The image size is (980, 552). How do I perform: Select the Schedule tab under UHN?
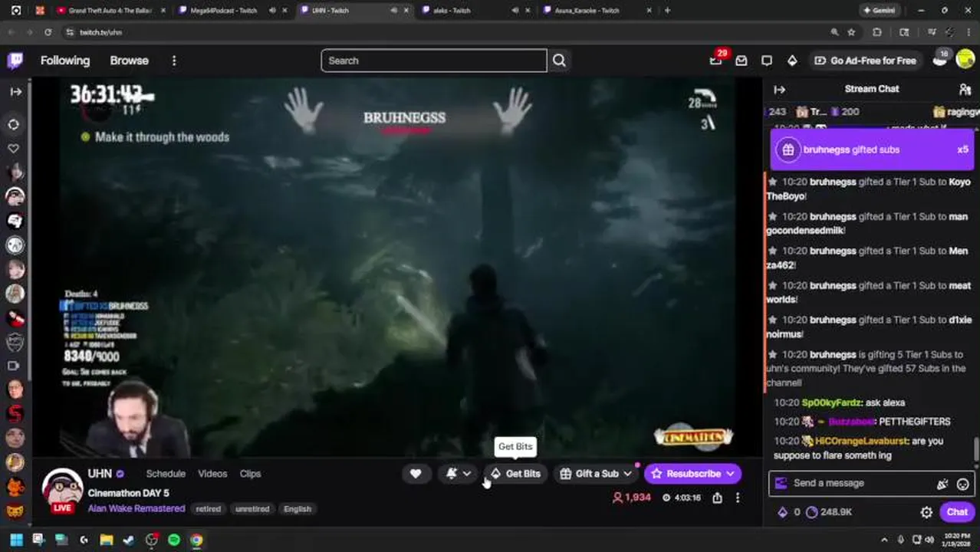tap(166, 474)
